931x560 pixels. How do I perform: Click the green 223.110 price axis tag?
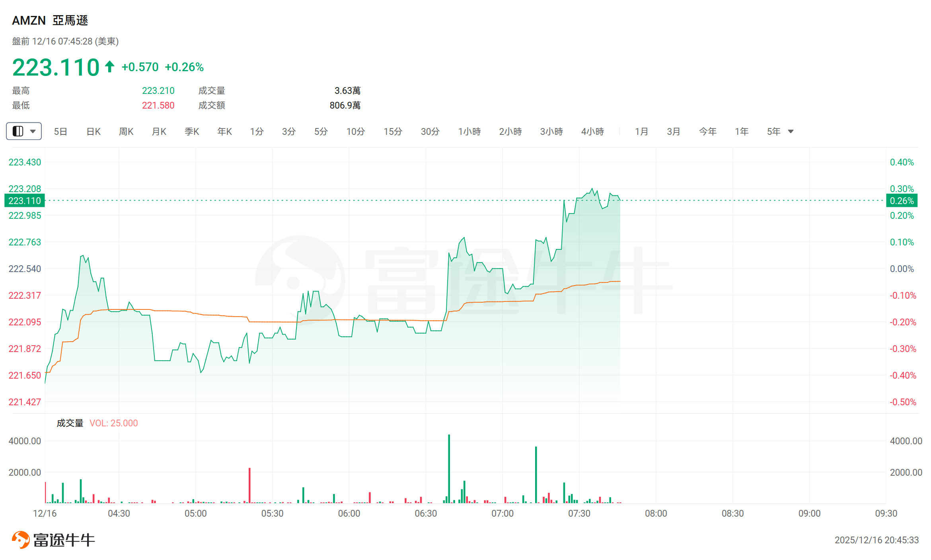[x=25, y=201]
